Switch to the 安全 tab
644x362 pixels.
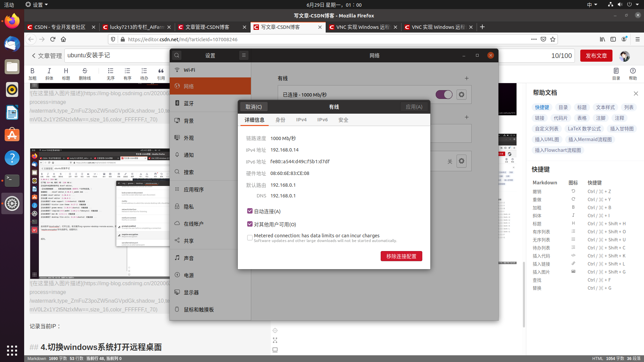click(343, 120)
